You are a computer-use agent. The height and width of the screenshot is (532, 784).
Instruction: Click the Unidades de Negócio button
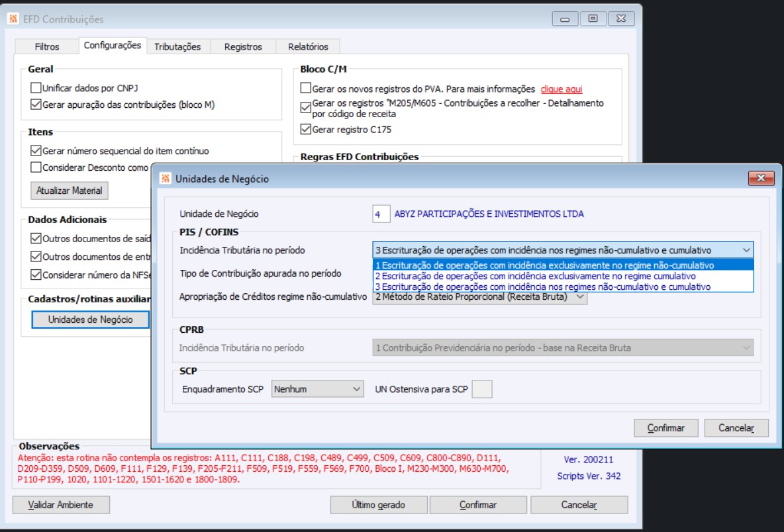tap(91, 320)
